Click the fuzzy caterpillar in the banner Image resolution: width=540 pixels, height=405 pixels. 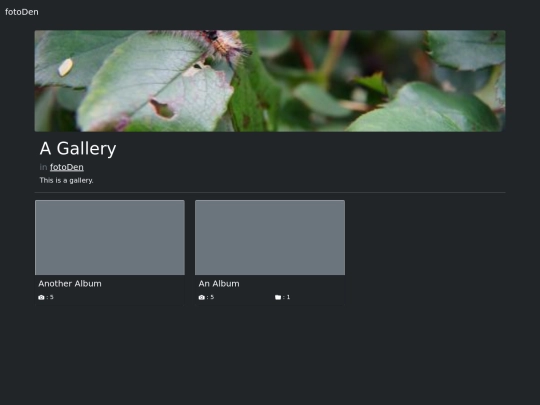(x=222, y=45)
